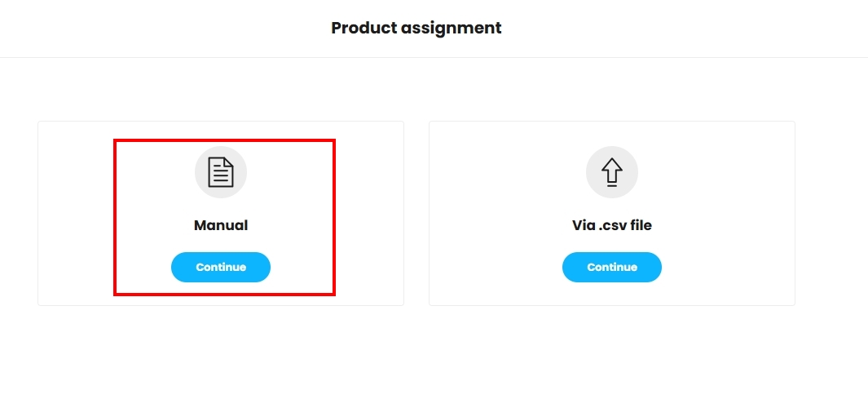The image size is (868, 408).
Task: Select the file upload icon
Action: click(612, 172)
